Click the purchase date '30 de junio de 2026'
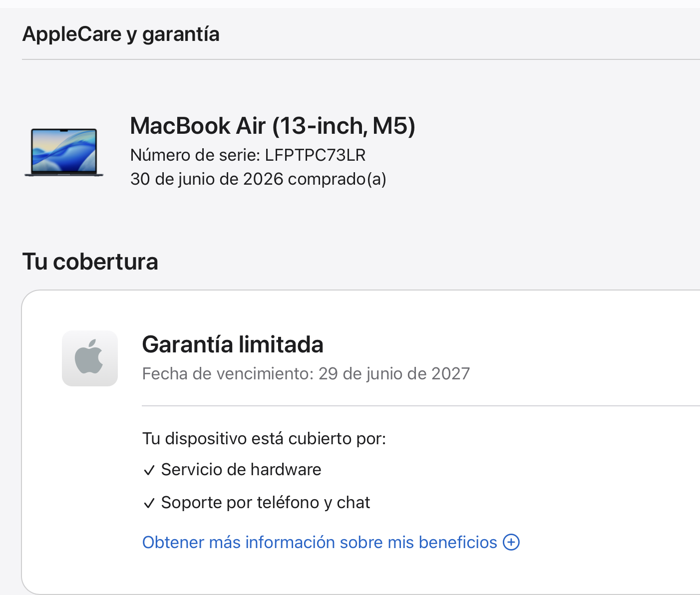 [x=207, y=179]
